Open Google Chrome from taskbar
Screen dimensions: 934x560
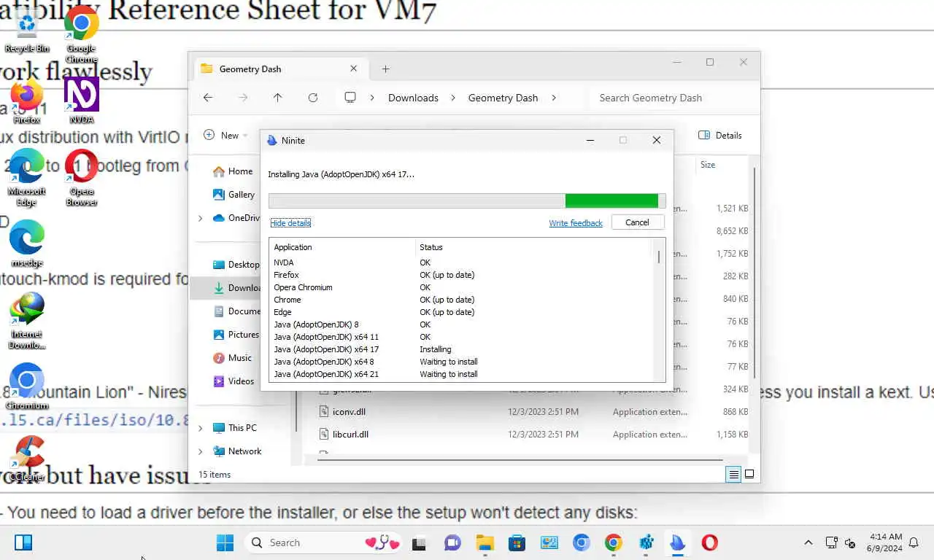[613, 542]
